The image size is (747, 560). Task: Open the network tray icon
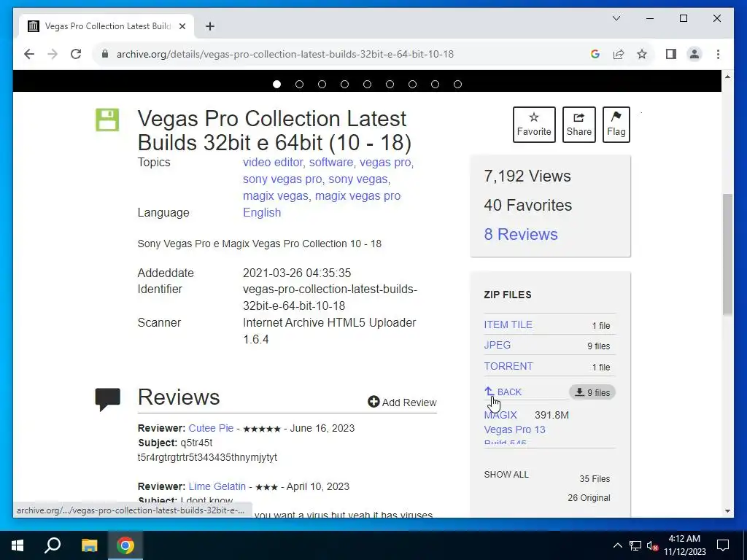[x=635, y=545]
